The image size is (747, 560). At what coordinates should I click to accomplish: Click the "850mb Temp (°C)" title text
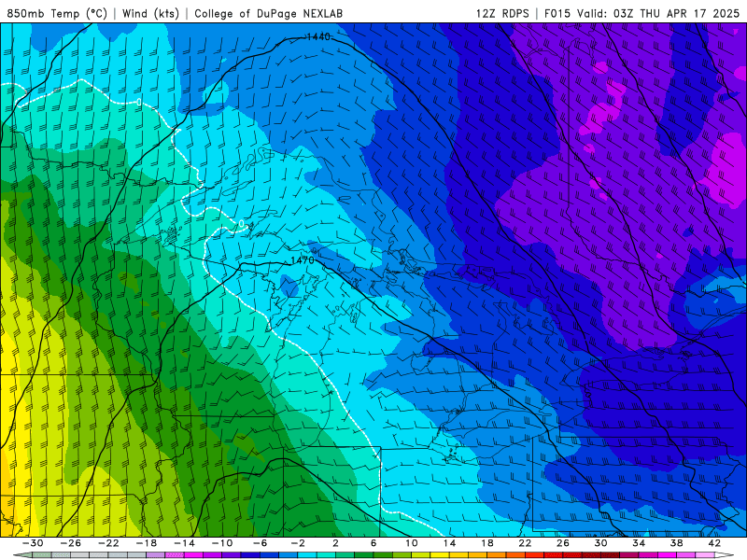coord(57,13)
